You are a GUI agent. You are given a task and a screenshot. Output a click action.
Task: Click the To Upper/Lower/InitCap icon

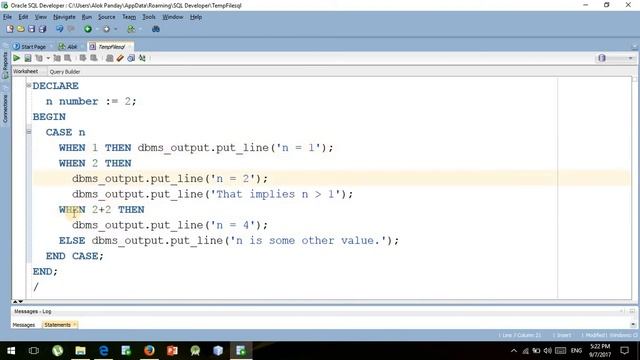click(142, 58)
